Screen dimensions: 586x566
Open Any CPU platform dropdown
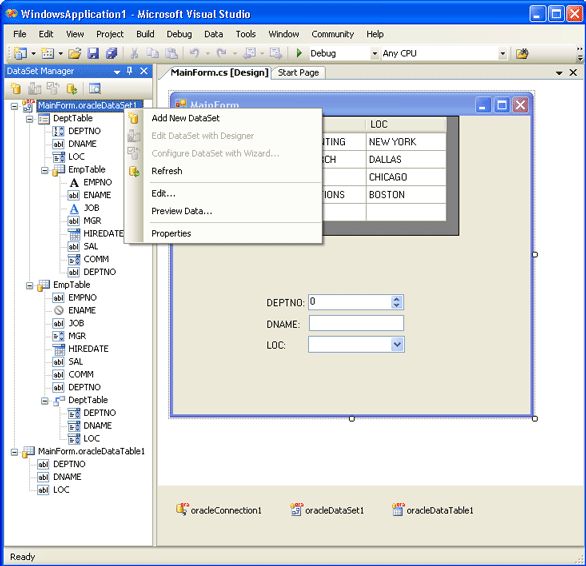click(x=503, y=53)
